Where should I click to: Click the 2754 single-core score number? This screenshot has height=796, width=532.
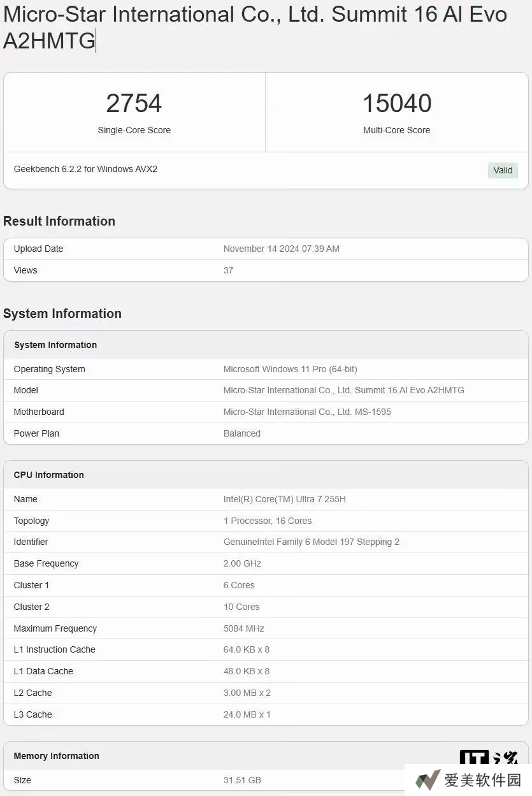coord(134,103)
